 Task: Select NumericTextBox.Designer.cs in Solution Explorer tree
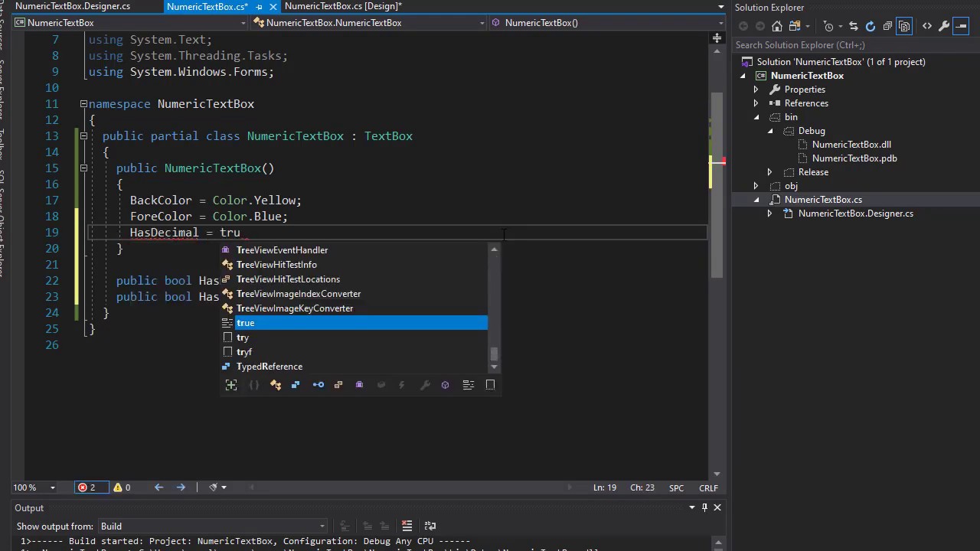tap(856, 214)
